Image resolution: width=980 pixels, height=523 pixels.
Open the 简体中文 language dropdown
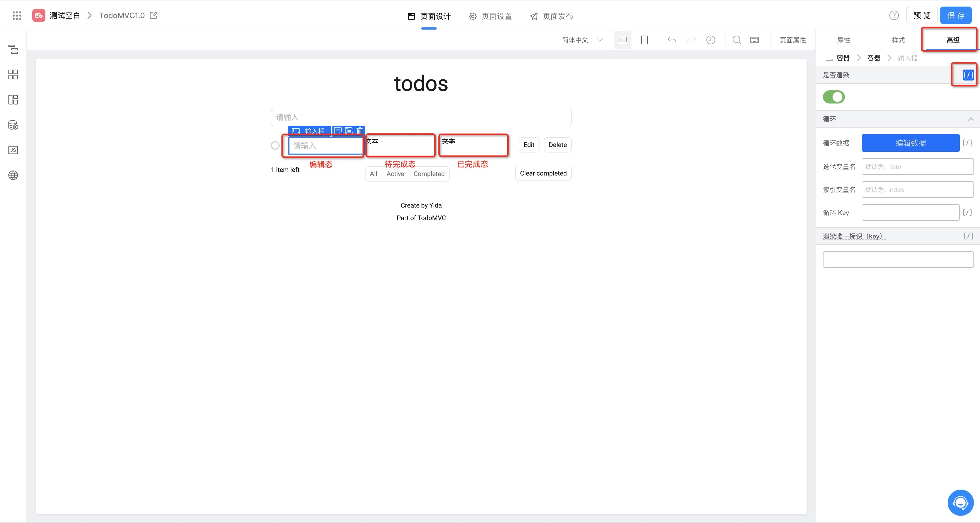pos(582,40)
